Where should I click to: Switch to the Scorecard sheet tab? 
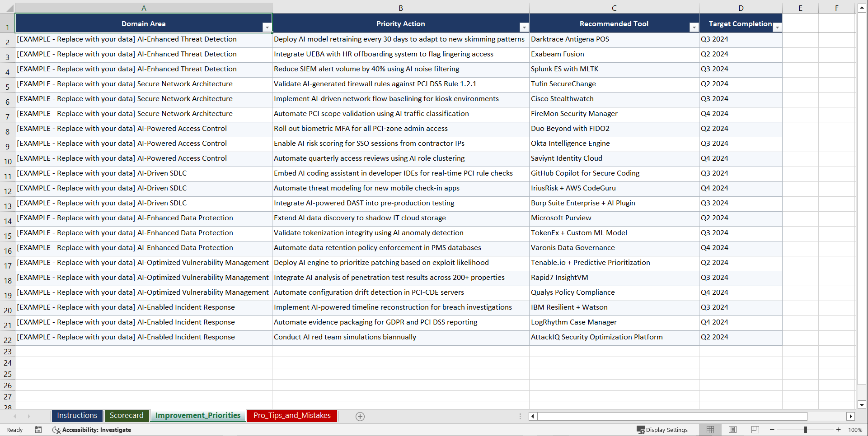[127, 416]
